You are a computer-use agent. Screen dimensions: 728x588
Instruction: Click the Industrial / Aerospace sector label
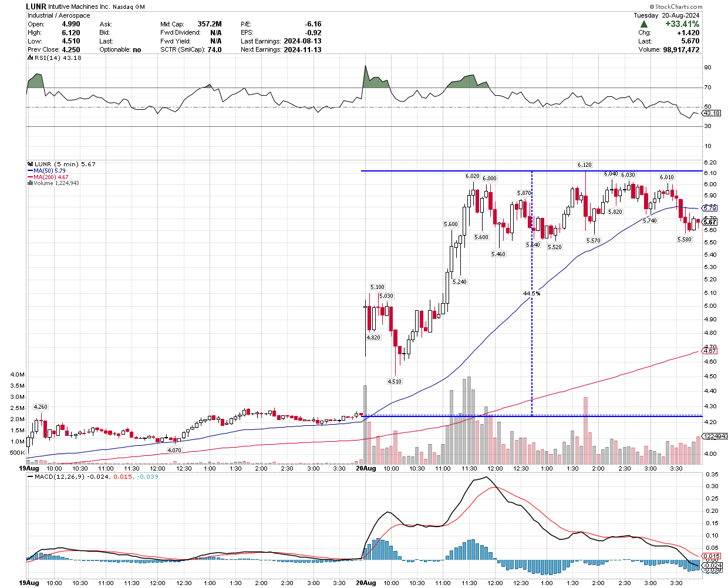(59, 15)
